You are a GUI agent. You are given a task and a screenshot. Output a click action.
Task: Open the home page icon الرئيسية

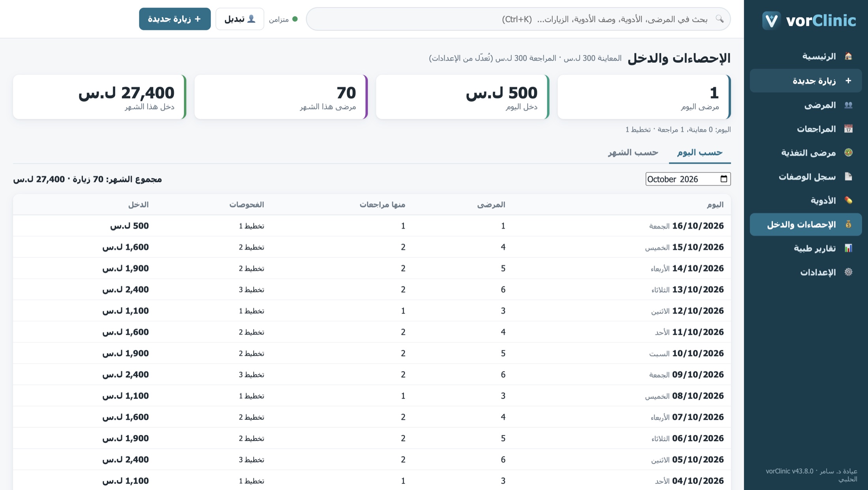[848, 56]
